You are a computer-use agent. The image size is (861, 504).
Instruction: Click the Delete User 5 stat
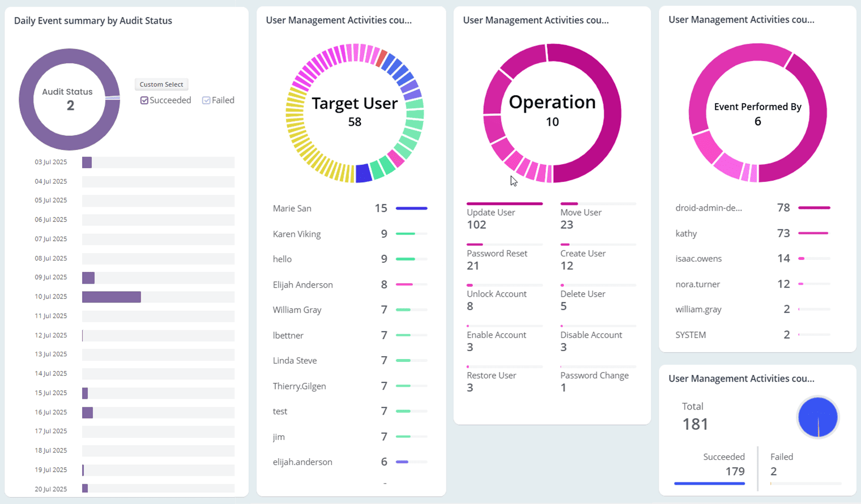(583, 300)
